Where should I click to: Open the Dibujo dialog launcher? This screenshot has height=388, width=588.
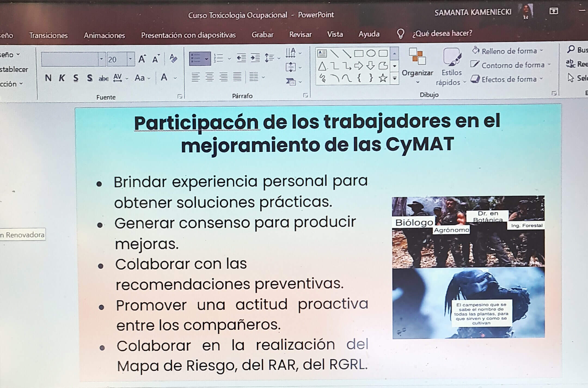(x=554, y=94)
